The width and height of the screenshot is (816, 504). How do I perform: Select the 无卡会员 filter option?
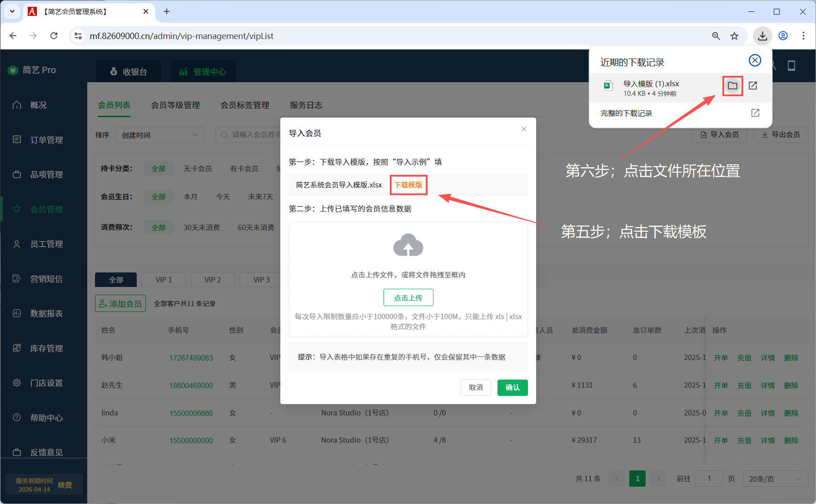pyautogui.click(x=198, y=168)
